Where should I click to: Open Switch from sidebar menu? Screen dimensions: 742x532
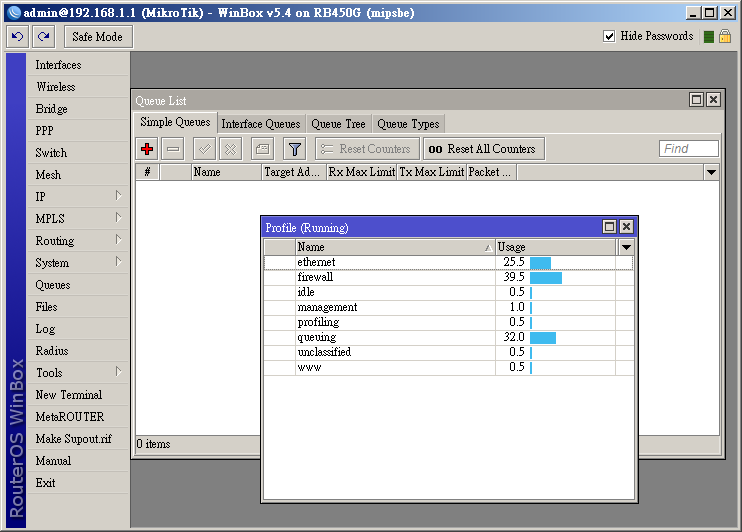coord(78,153)
